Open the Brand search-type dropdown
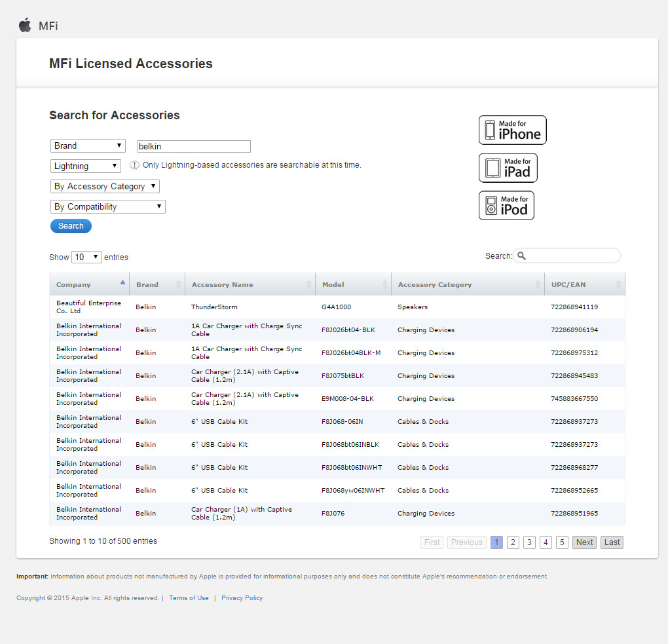 [x=88, y=145]
